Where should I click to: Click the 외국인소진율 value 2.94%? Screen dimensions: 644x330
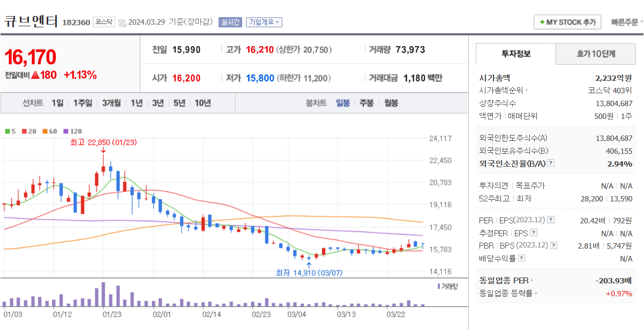(620, 164)
